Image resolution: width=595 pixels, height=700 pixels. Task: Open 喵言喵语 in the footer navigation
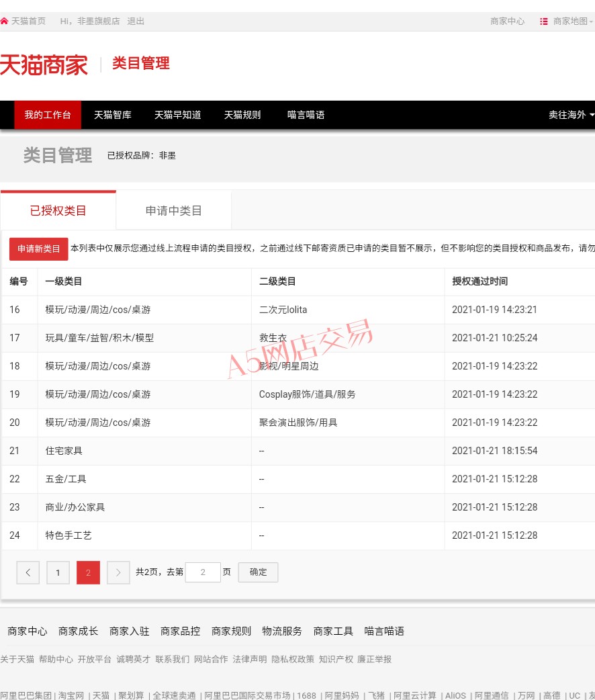(384, 631)
